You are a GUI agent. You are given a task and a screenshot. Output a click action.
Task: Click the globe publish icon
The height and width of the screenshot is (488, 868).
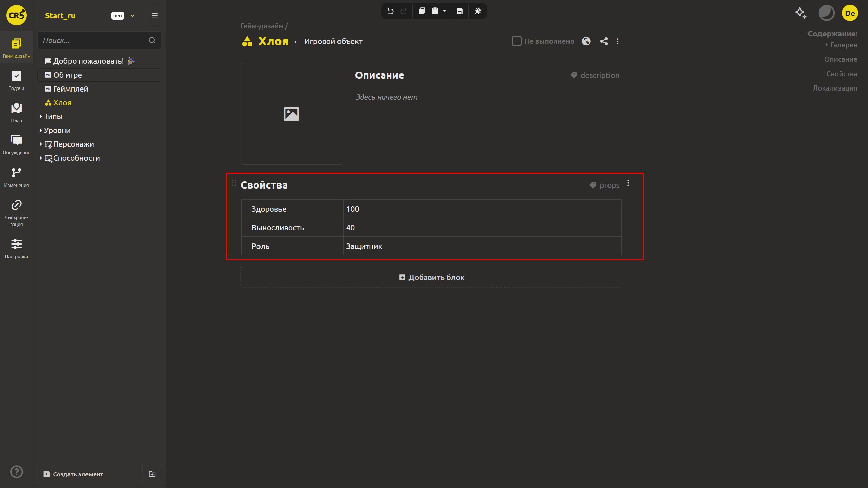586,41
